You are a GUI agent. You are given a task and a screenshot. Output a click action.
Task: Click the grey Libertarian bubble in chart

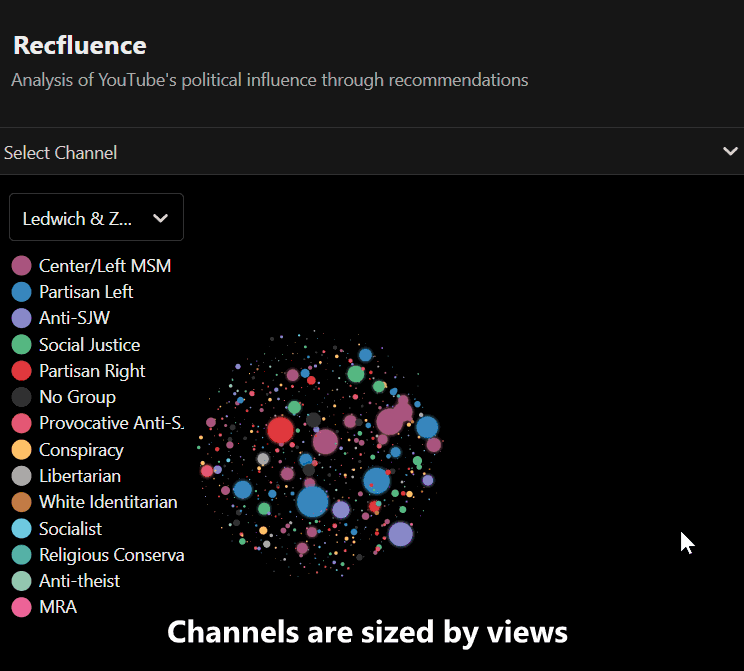[x=263, y=459]
